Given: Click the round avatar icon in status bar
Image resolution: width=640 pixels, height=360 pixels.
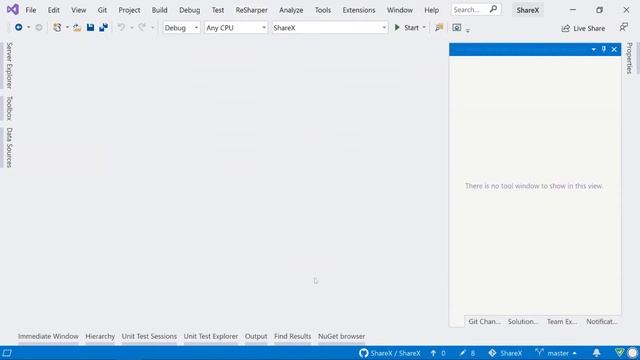Looking at the screenshot, I should (x=632, y=353).
